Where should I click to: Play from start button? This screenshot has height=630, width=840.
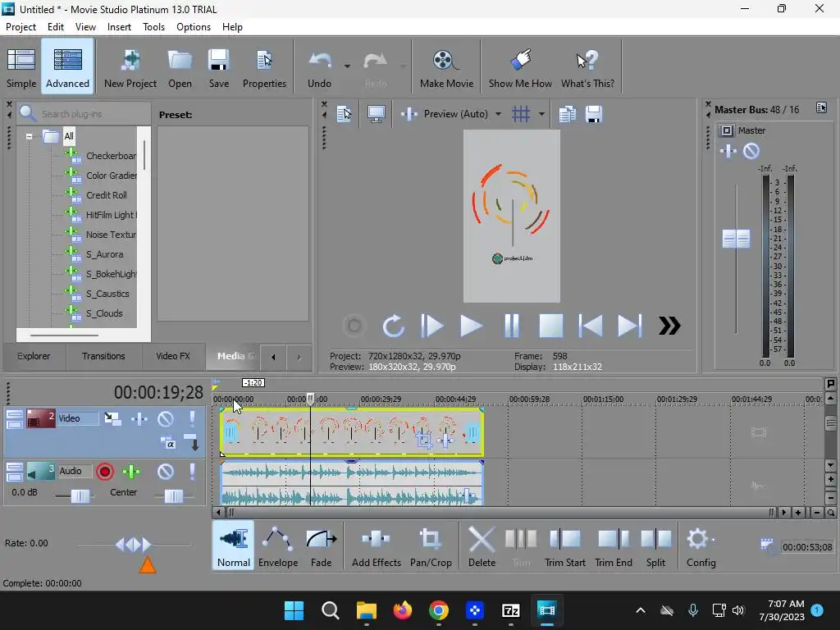coord(431,326)
